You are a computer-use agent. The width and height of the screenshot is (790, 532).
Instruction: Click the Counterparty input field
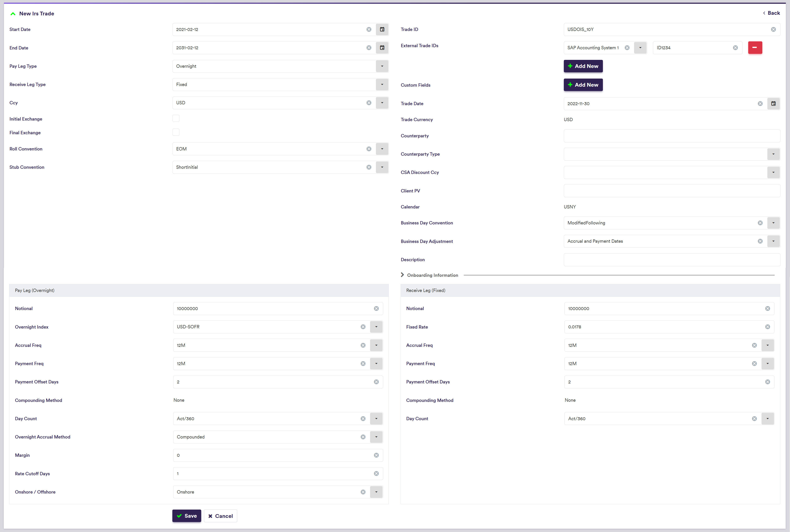pyautogui.click(x=671, y=136)
